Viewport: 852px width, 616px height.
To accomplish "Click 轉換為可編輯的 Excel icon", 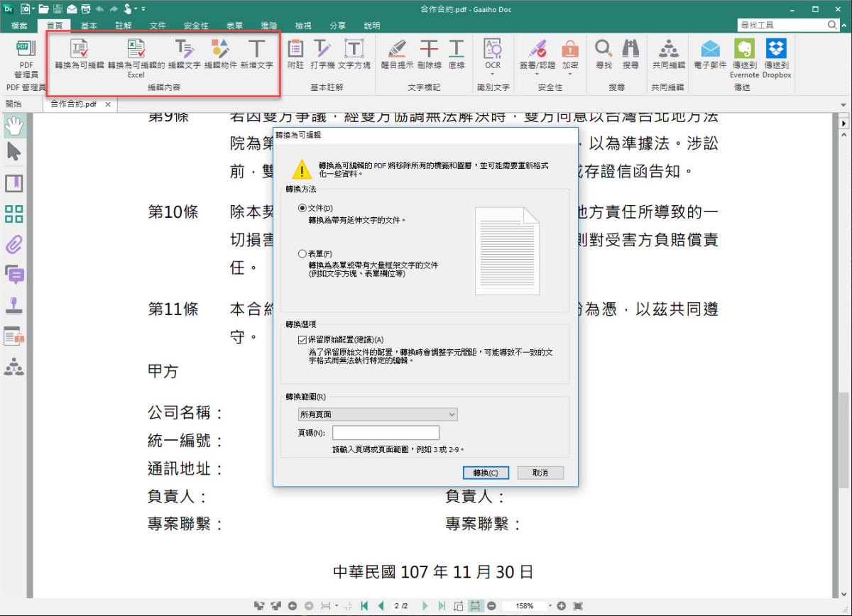I will [x=136, y=50].
